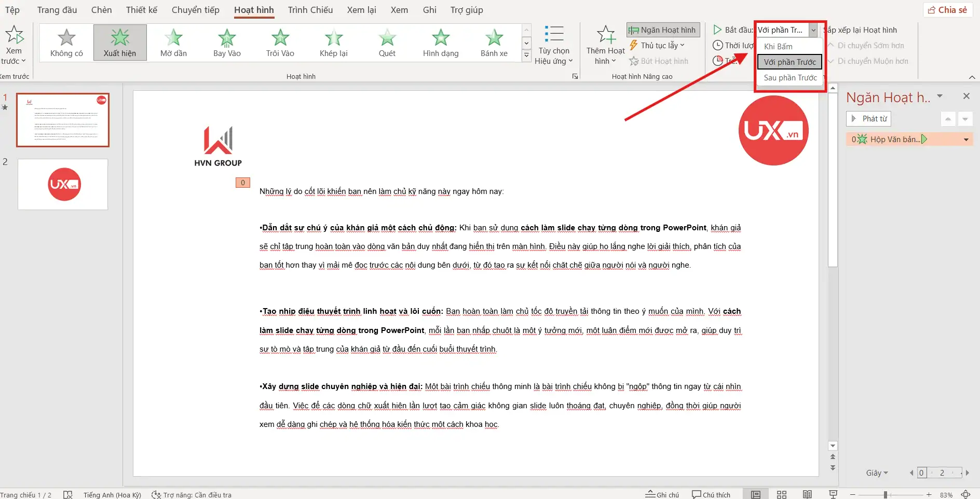Expand the Hộp Văn bản animation item dropdown
The width and height of the screenshot is (980, 499).
coord(966,140)
